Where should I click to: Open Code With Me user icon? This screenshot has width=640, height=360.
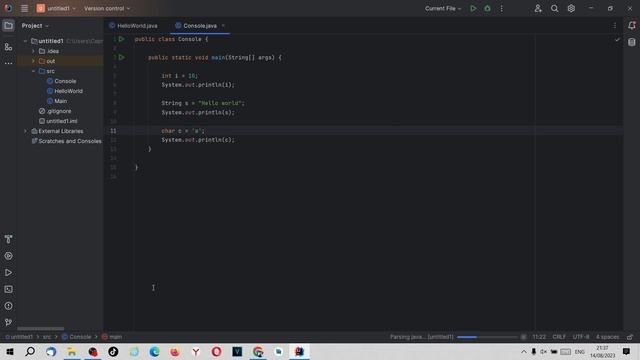[x=538, y=8]
